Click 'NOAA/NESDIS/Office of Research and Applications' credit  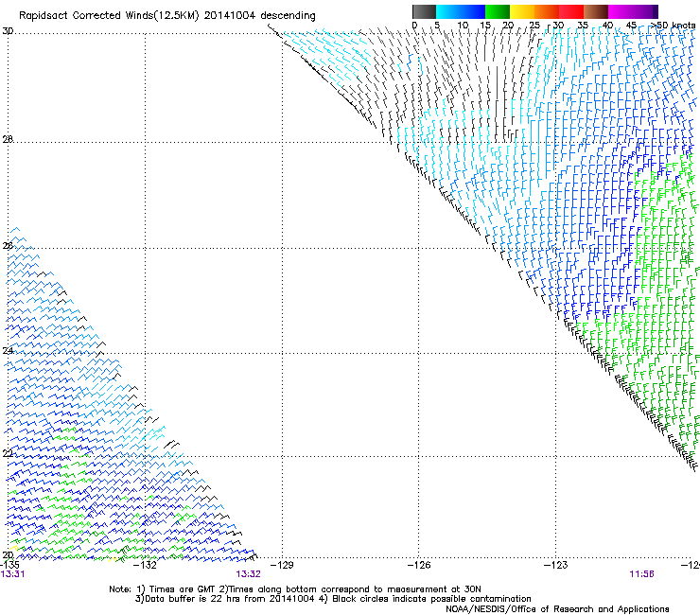pos(557,609)
